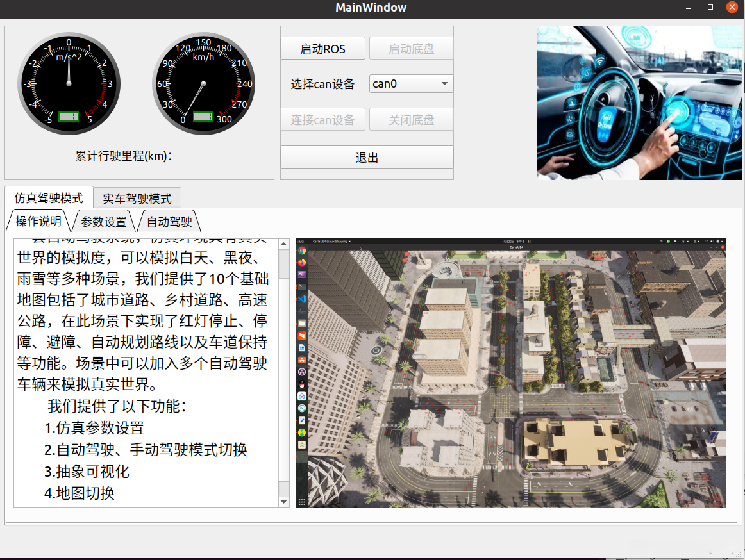
Task: Click the Chrome icon in embedded screenshot dock
Action: pyautogui.click(x=302, y=251)
